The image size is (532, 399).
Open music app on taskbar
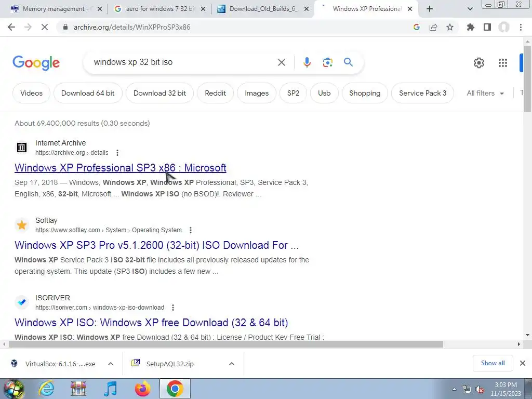110,389
